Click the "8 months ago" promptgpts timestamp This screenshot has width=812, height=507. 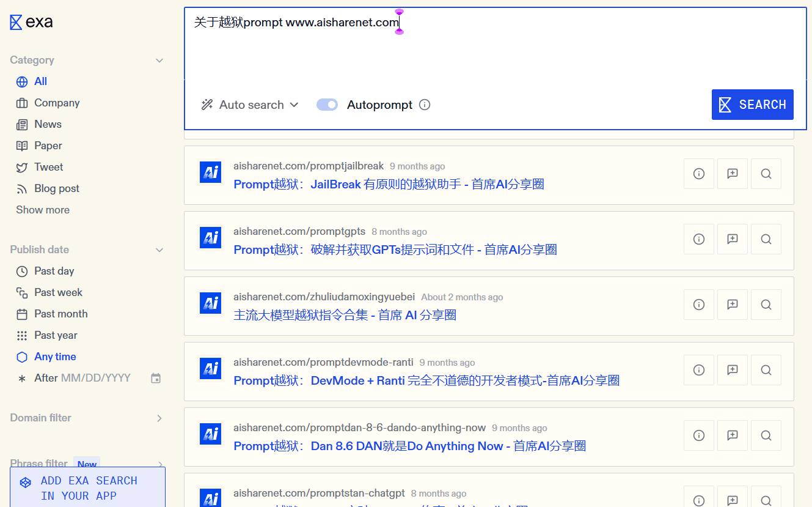(x=399, y=232)
